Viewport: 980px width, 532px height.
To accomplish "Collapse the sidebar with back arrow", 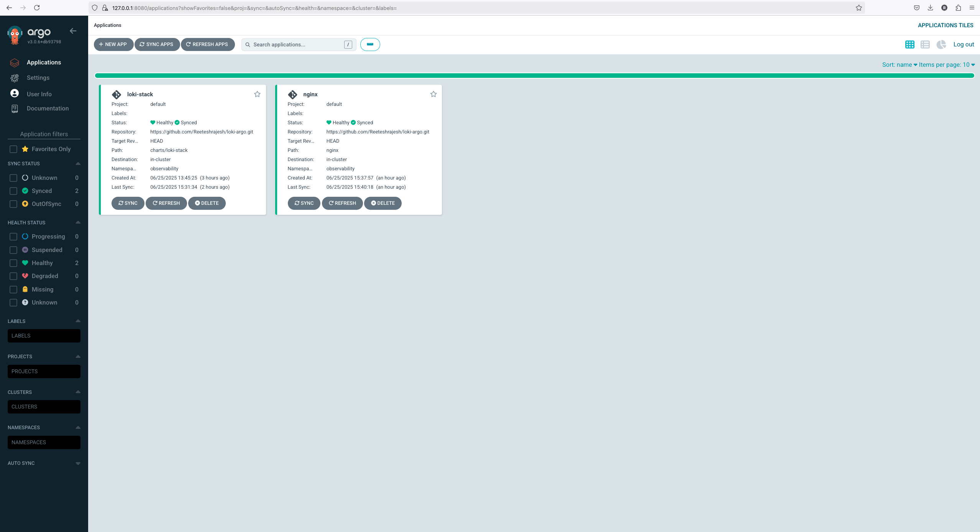I will coord(73,31).
